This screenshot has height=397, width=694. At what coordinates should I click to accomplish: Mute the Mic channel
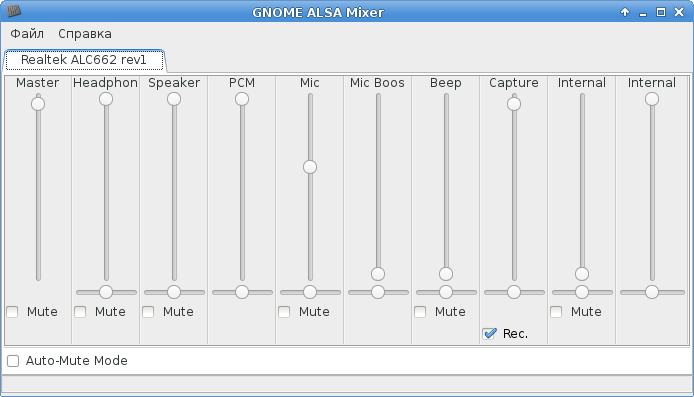click(284, 312)
